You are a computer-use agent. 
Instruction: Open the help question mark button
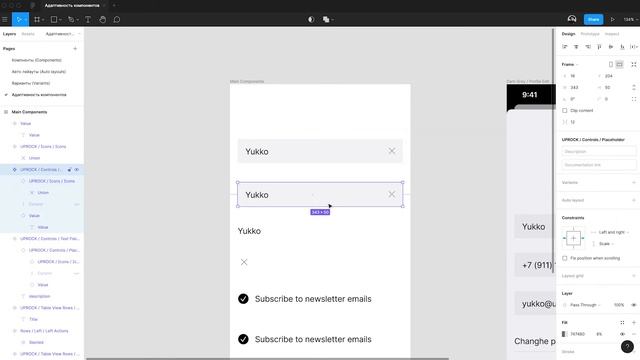(627, 347)
